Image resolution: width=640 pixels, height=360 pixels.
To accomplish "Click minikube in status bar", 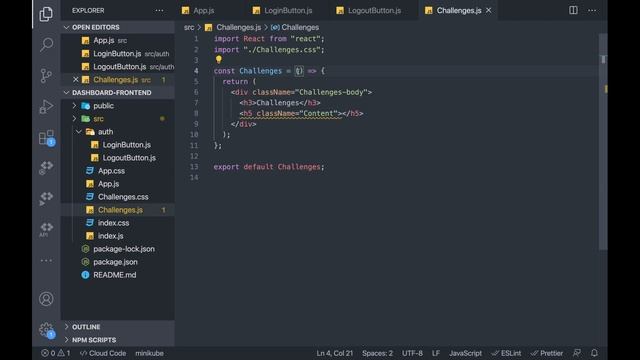I will coord(149,353).
